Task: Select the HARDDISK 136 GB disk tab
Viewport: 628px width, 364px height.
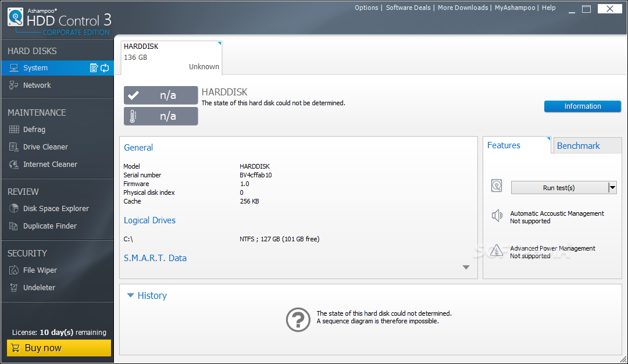Action: (171, 57)
